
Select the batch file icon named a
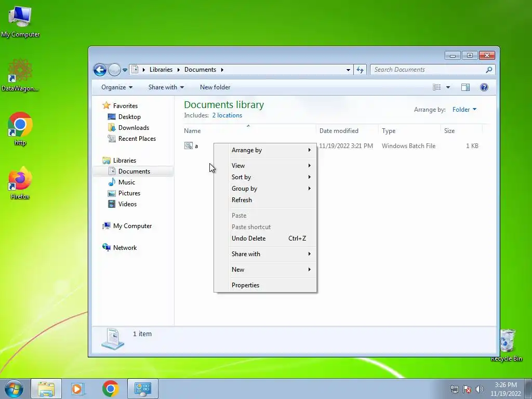188,145
